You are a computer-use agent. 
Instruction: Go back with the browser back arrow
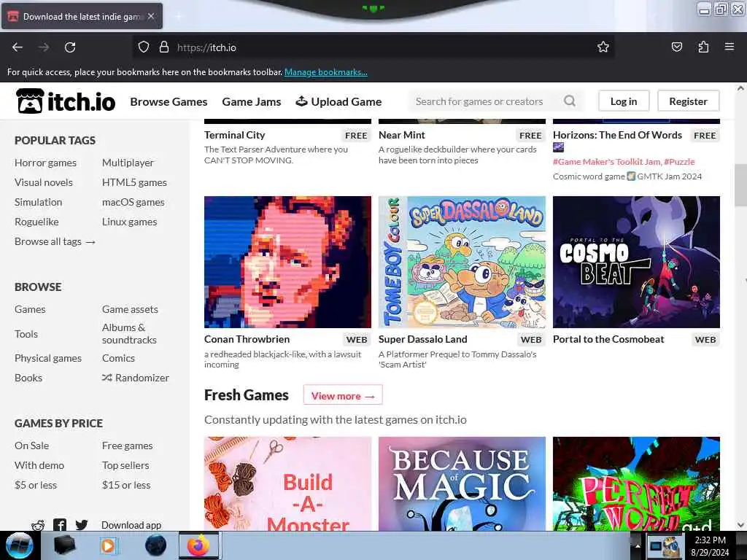18,47
